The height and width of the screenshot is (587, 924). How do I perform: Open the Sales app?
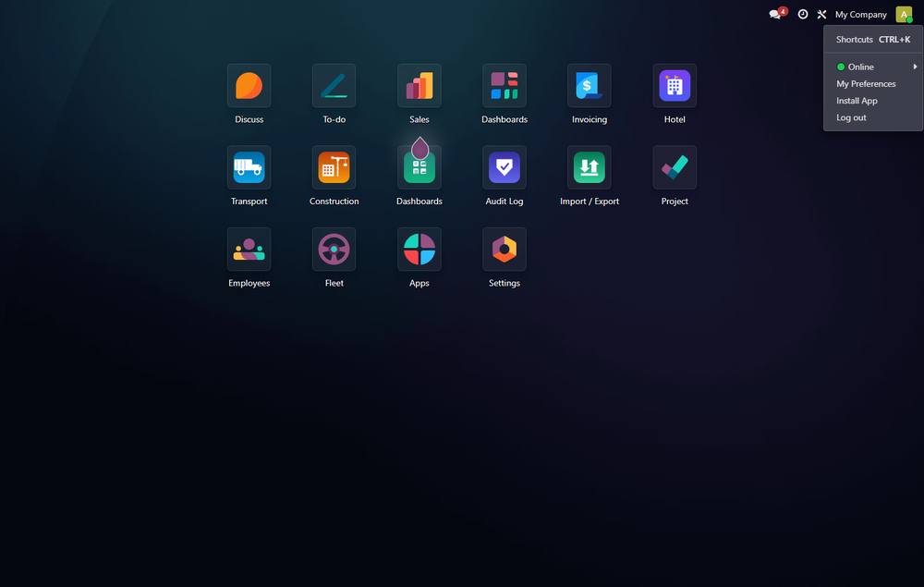[x=419, y=86]
